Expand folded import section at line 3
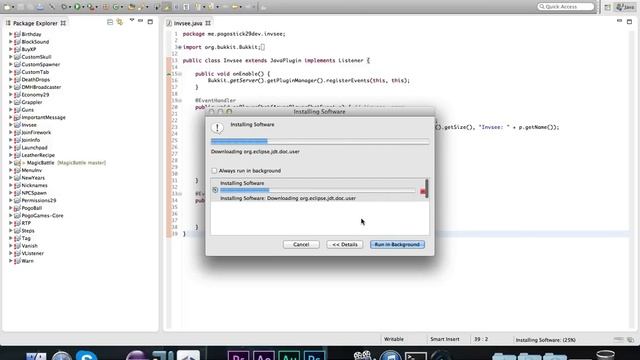Viewport: 640px width, 360px height. 179,47
